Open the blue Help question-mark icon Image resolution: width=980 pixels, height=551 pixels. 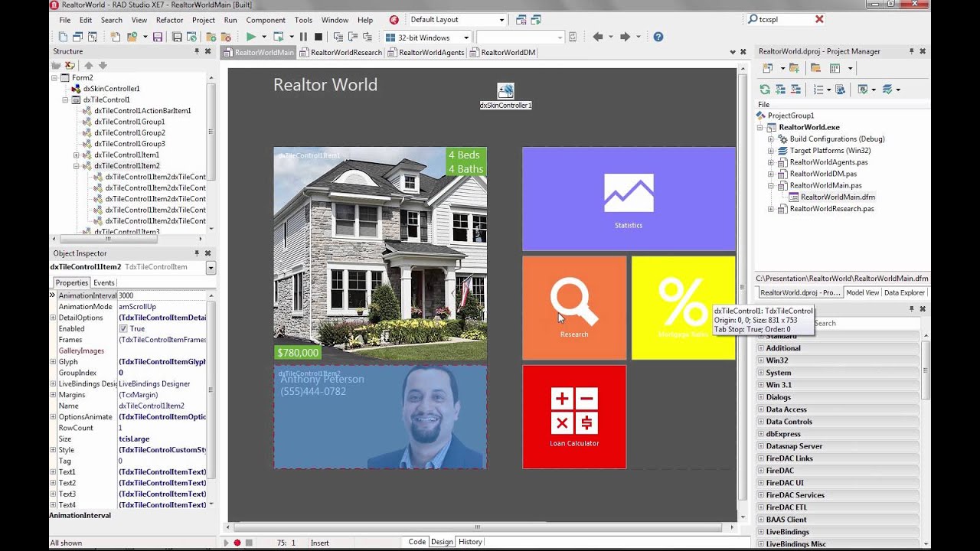pyautogui.click(x=658, y=37)
